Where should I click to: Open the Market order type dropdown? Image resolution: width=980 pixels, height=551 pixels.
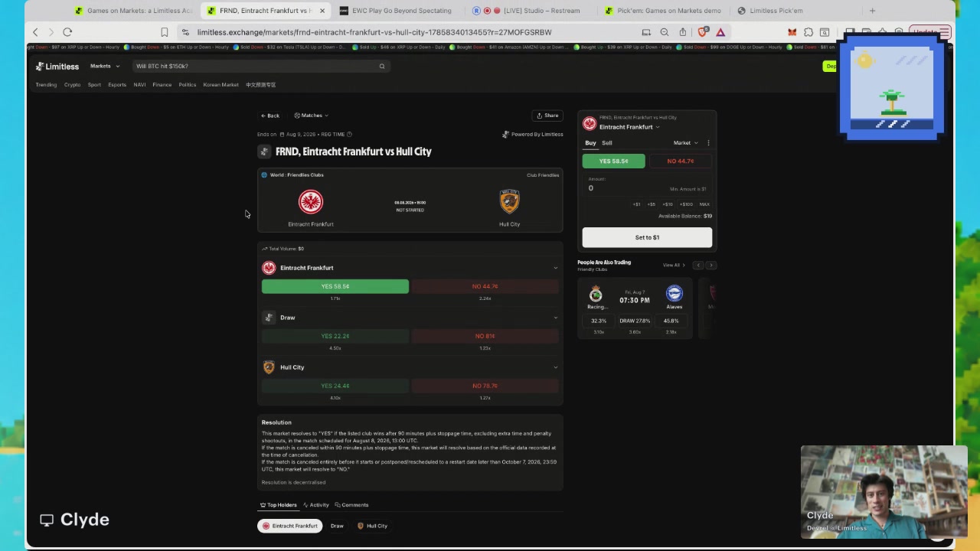click(x=685, y=143)
